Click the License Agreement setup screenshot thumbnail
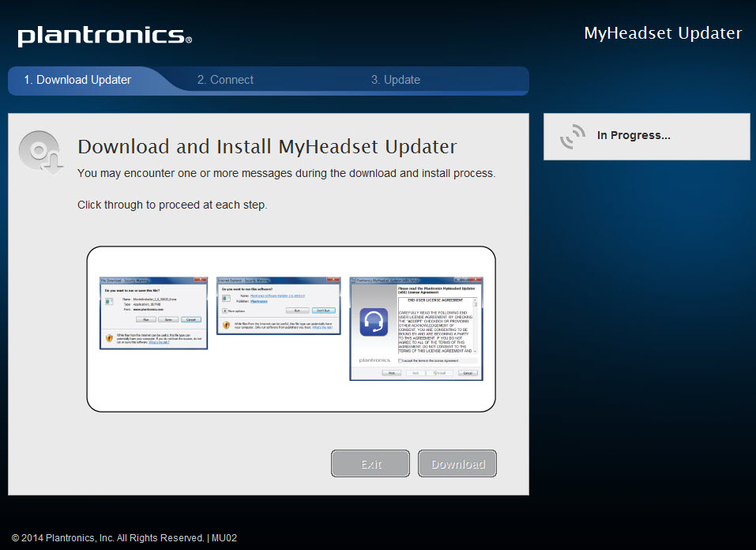Screen dimensions: 756x550 416,329
